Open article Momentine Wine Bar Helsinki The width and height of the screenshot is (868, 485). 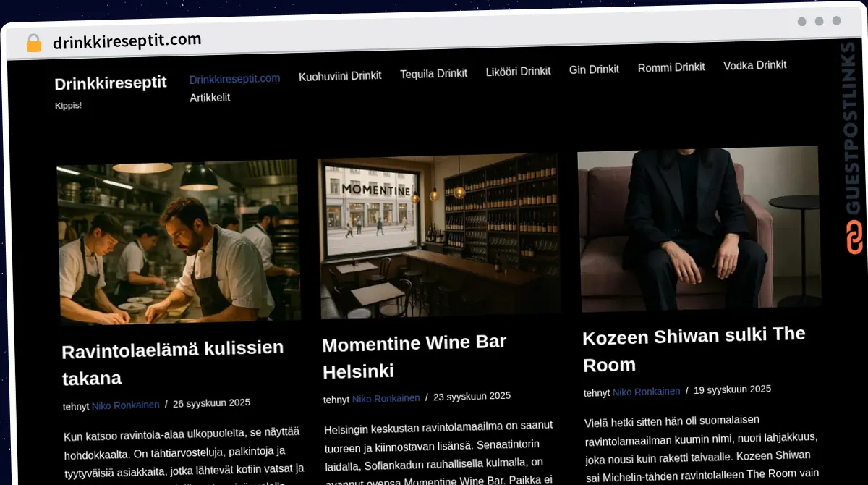coord(414,357)
